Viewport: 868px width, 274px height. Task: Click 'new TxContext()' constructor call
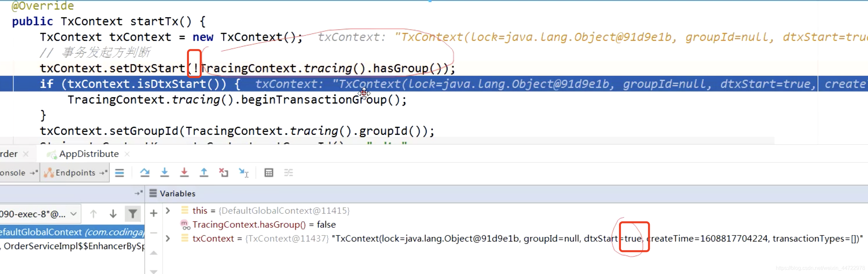tap(244, 37)
